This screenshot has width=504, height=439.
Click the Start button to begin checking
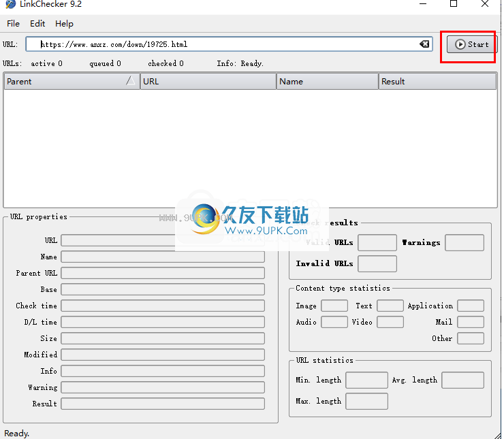pos(471,44)
